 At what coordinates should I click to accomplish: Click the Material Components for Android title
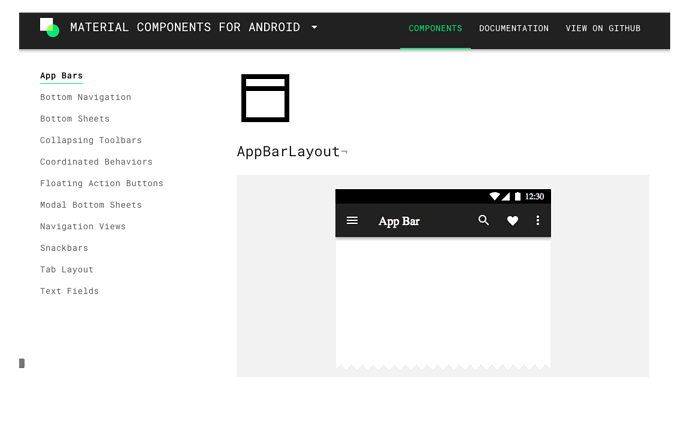pyautogui.click(x=185, y=27)
